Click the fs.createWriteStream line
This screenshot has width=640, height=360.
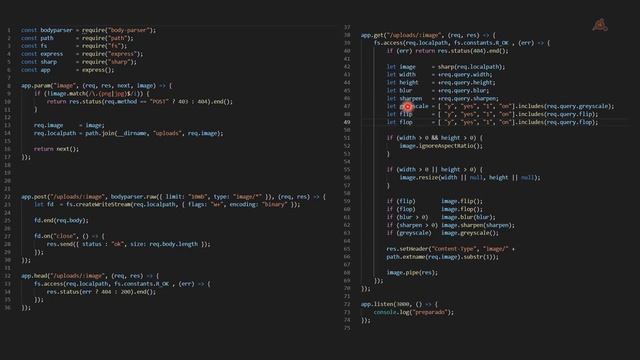click(167, 204)
